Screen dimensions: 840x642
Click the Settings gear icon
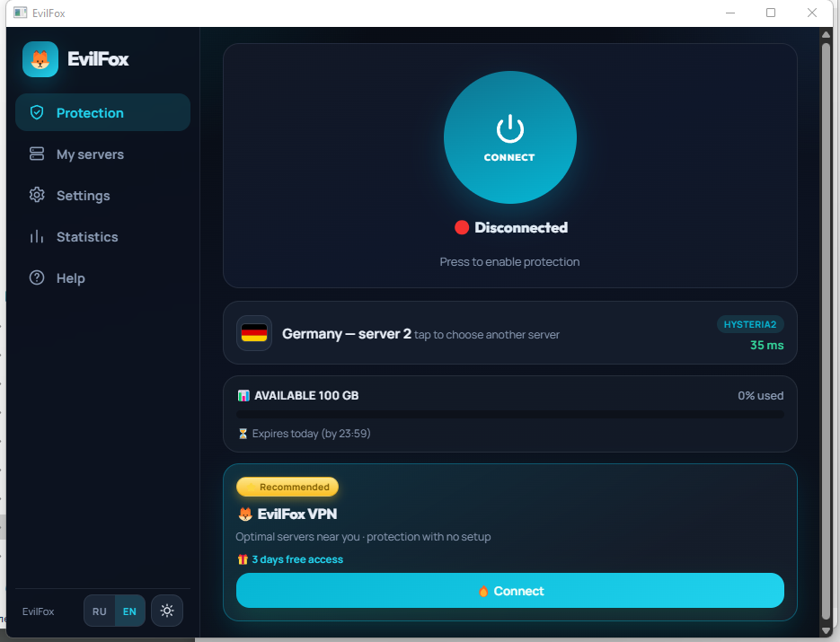(x=37, y=195)
